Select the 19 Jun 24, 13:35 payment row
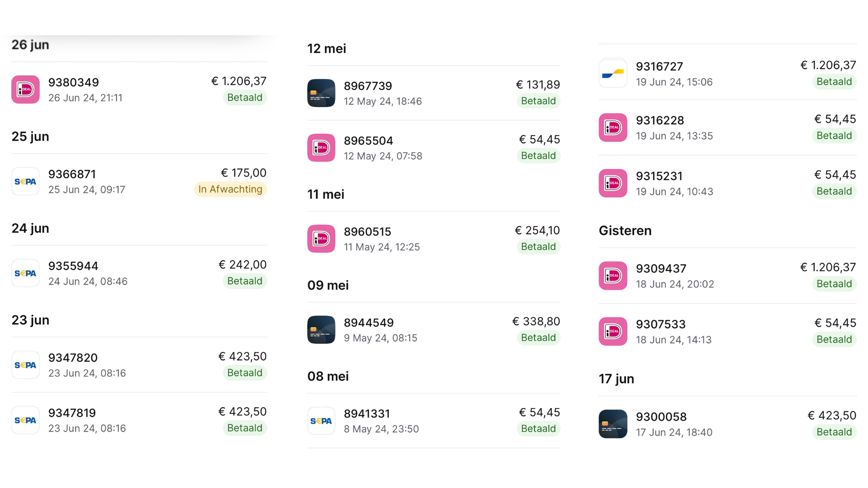 [x=728, y=128]
